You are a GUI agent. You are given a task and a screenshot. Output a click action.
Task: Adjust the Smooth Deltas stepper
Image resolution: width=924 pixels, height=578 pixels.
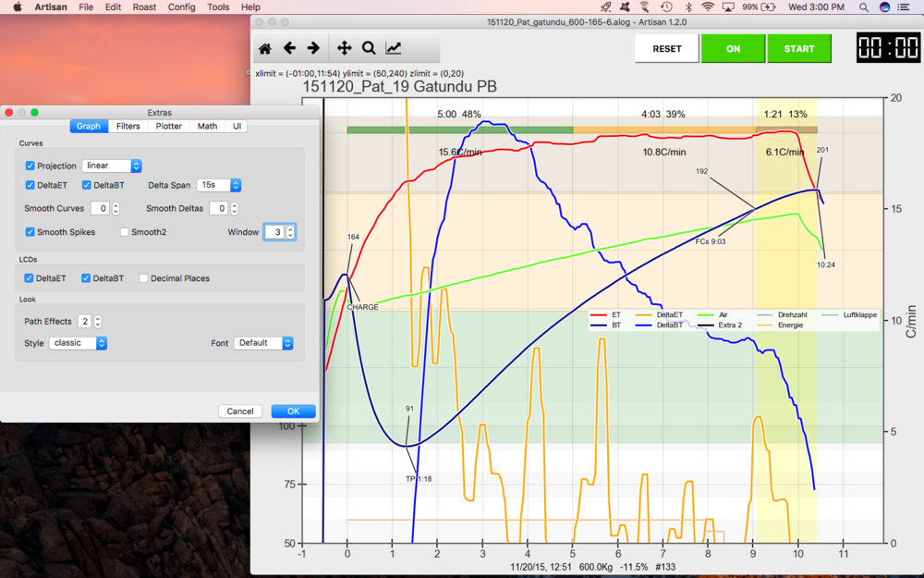[x=235, y=208]
